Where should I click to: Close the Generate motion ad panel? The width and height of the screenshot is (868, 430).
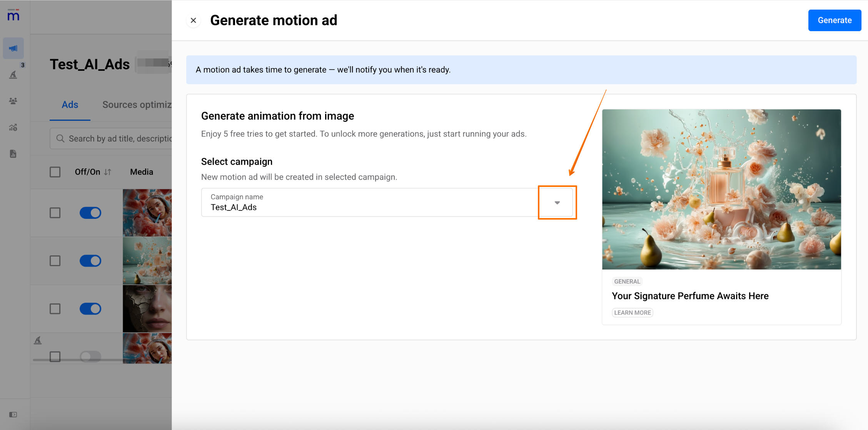click(194, 20)
